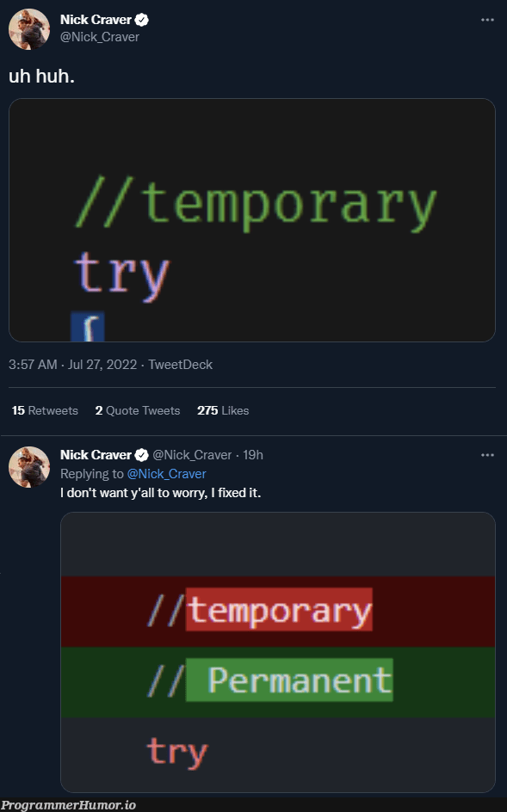Click the @Nick_Craver handle under main name
This screenshot has width=507, height=812.
point(100,37)
